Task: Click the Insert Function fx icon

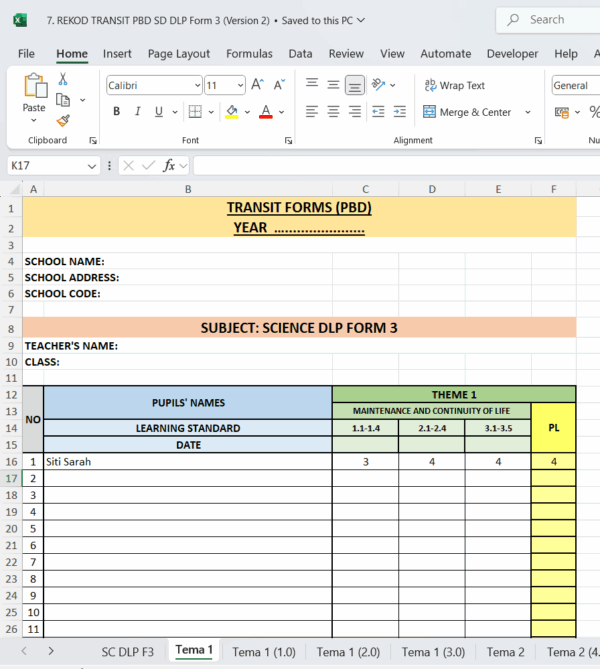Action: (x=170, y=165)
